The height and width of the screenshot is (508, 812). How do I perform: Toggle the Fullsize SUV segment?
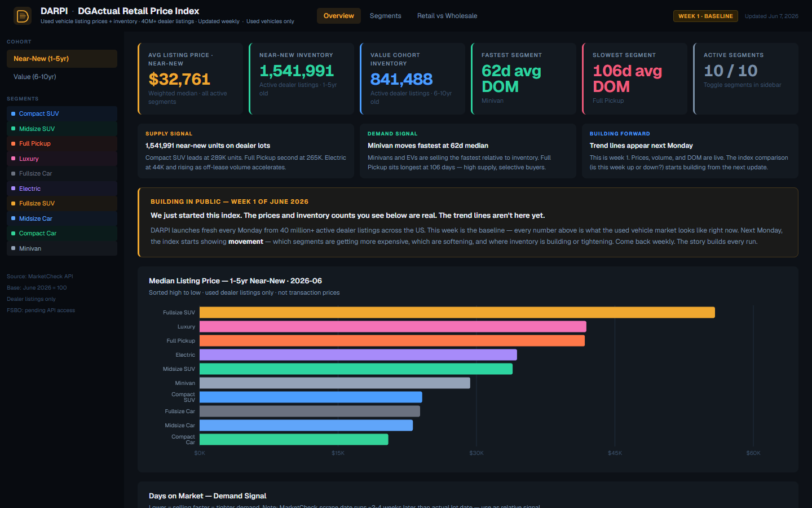point(62,203)
